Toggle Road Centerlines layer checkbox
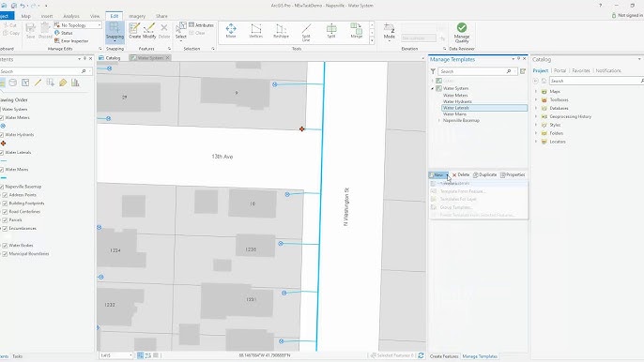The width and height of the screenshot is (644, 362). coord(5,212)
